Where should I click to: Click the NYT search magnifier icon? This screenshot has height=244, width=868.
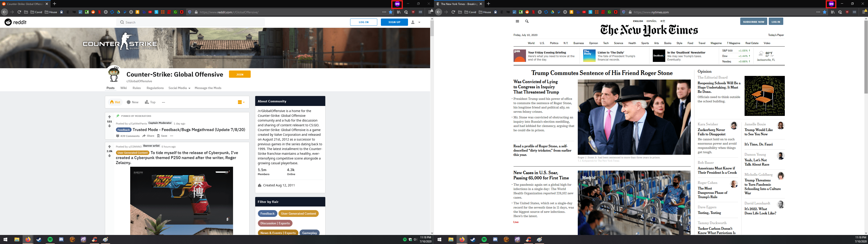(x=527, y=21)
